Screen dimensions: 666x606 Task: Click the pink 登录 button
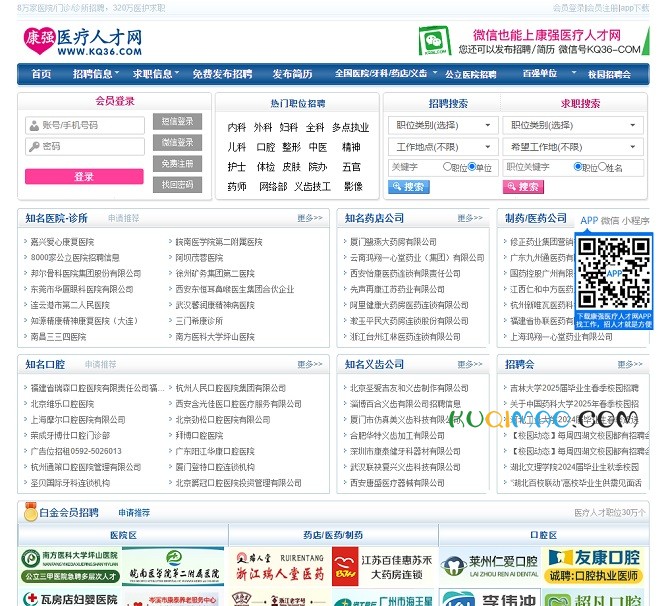tap(84, 176)
